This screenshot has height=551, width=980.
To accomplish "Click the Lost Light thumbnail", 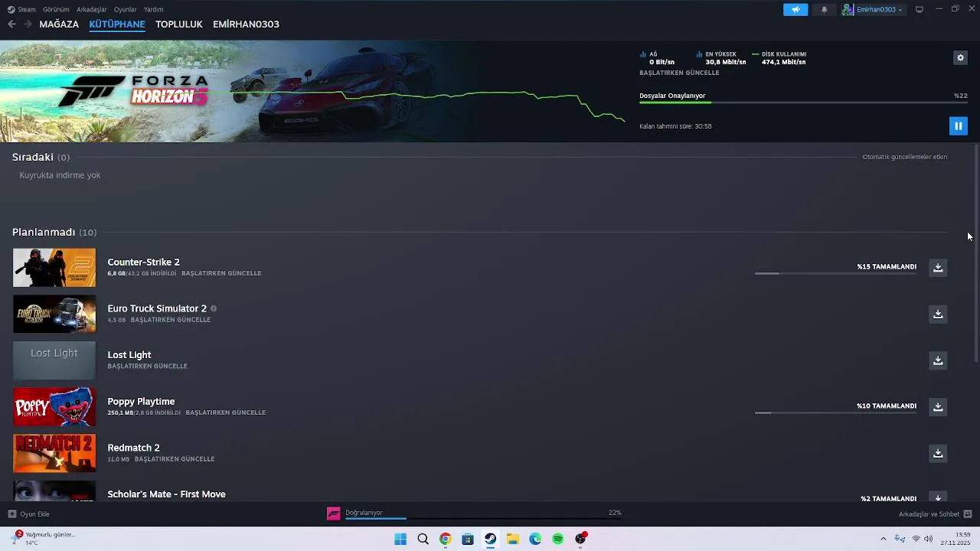I will (54, 360).
